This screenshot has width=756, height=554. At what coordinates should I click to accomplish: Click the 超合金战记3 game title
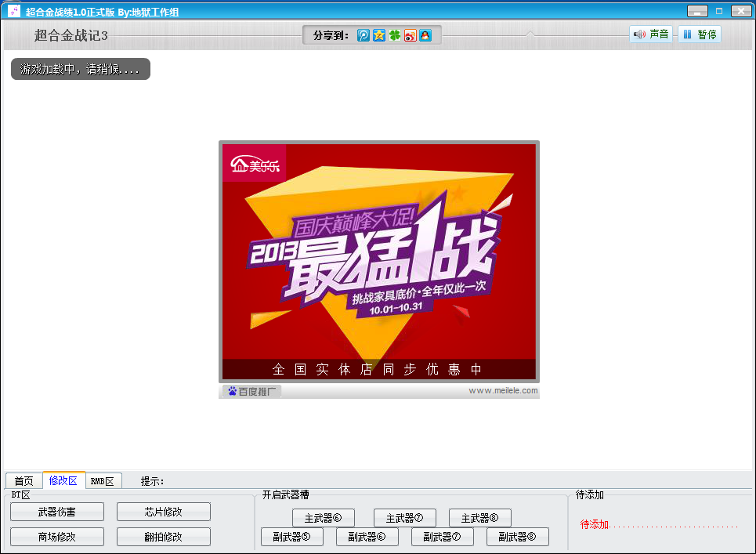[71, 35]
